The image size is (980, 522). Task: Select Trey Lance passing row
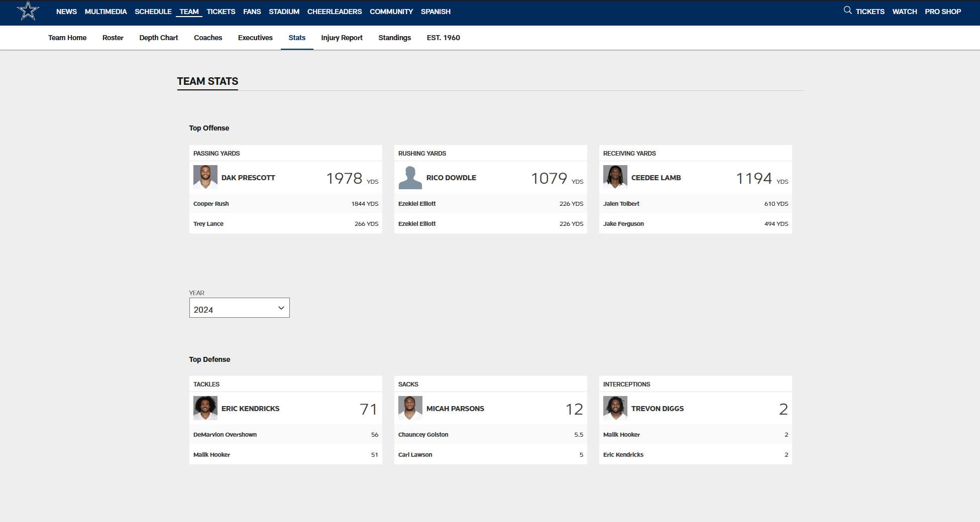285,224
